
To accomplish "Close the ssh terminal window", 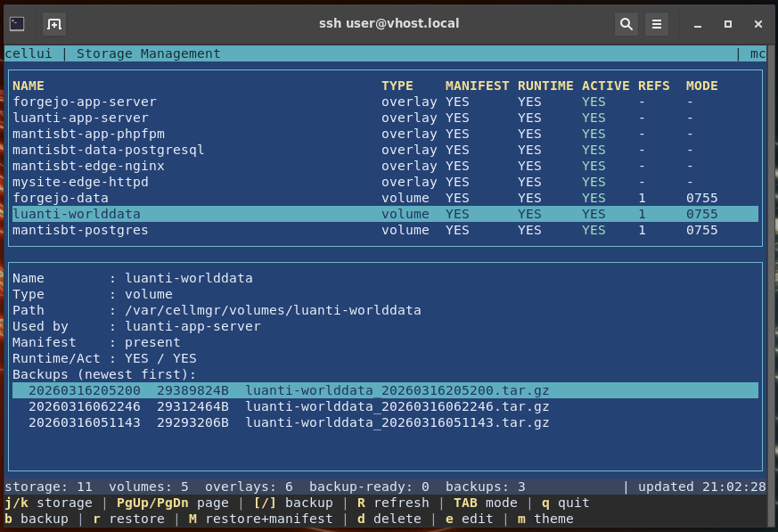I will [758, 24].
